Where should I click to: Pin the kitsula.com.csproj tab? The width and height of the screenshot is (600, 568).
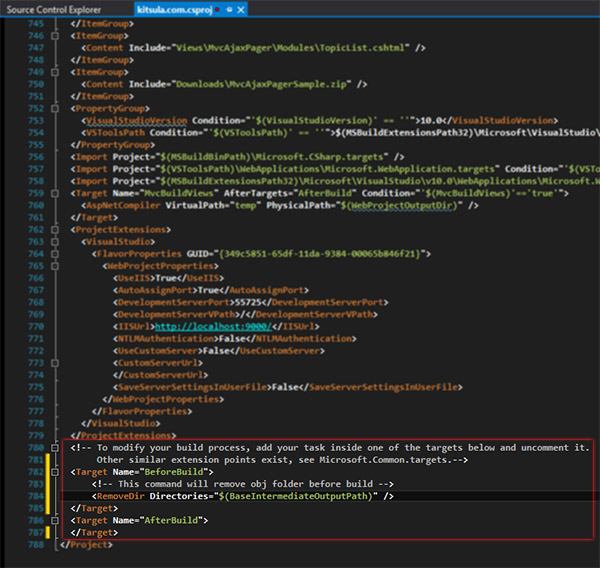229,10
